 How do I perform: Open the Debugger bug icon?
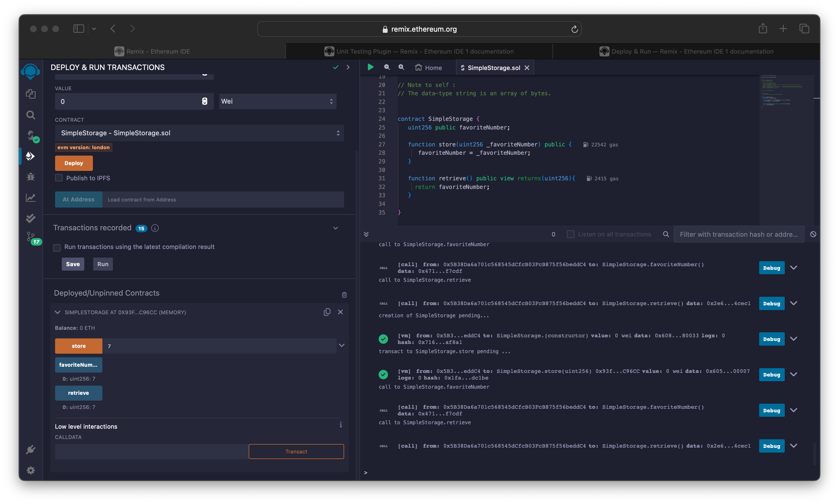click(x=31, y=177)
